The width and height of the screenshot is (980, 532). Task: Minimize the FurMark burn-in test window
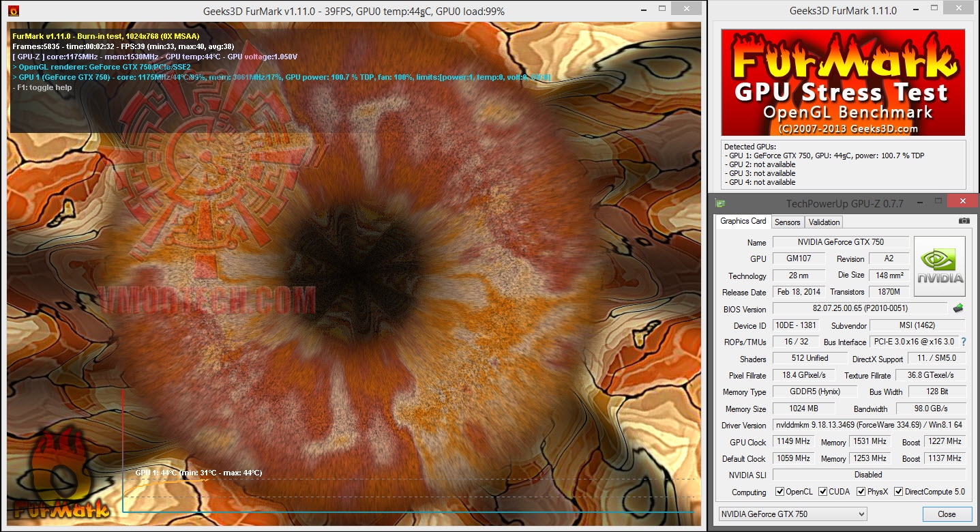(x=643, y=10)
